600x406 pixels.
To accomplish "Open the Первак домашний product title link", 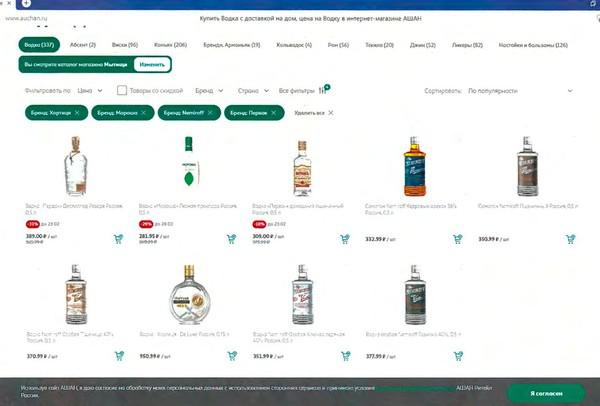I will click(x=298, y=209).
